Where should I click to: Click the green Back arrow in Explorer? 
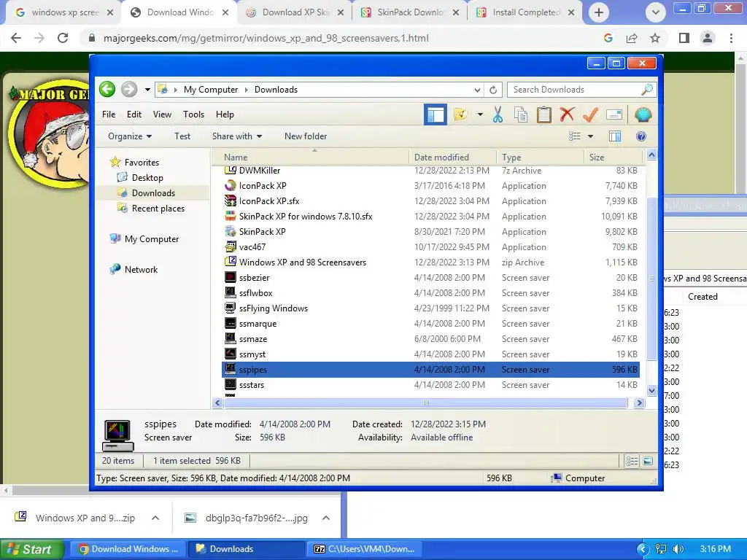coord(107,89)
